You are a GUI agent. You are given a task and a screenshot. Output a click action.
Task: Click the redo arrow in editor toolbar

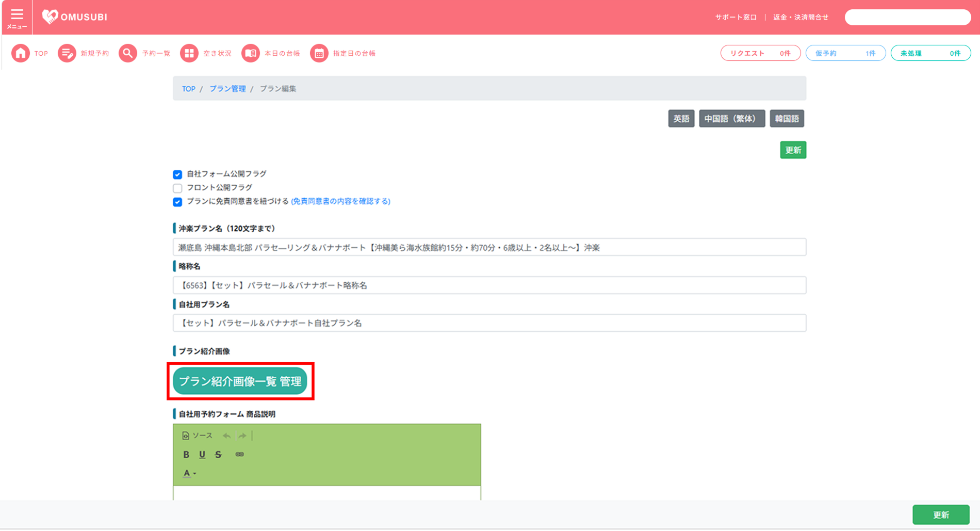pos(242,436)
